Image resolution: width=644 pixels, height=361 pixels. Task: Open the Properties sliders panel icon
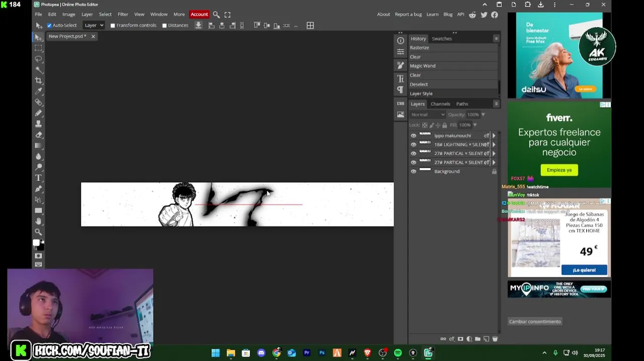401,52
